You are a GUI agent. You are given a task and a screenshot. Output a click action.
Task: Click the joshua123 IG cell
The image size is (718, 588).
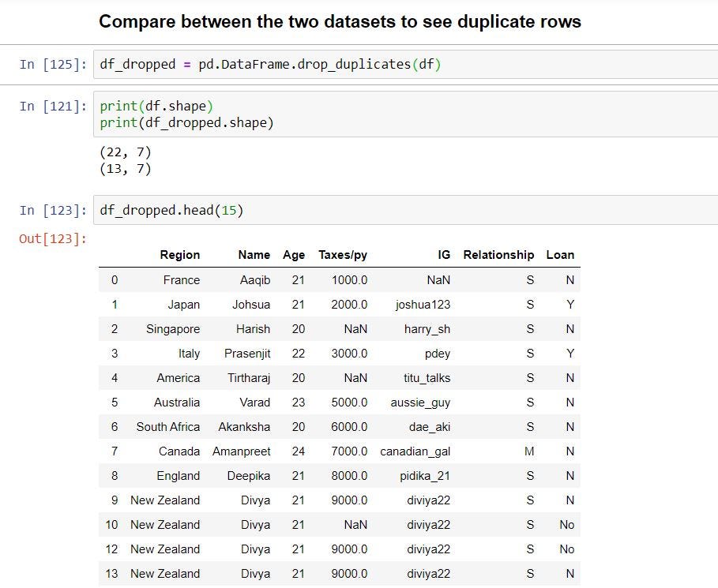click(x=423, y=305)
